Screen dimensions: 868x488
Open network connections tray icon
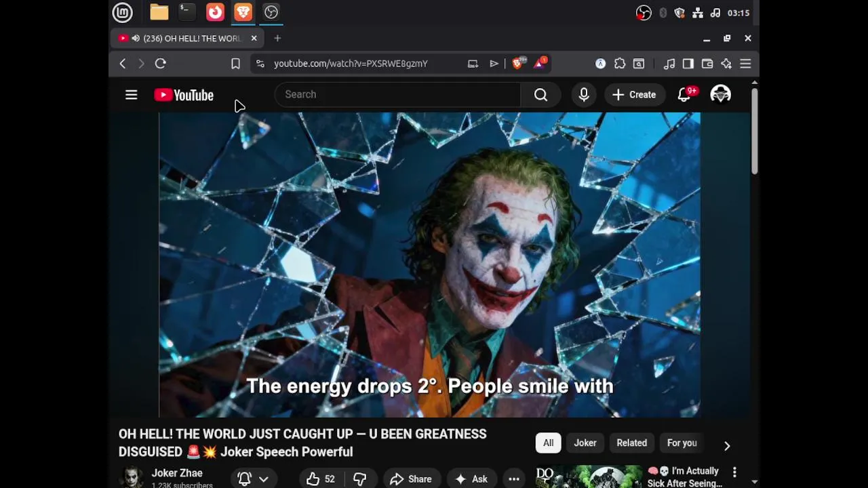pos(698,13)
